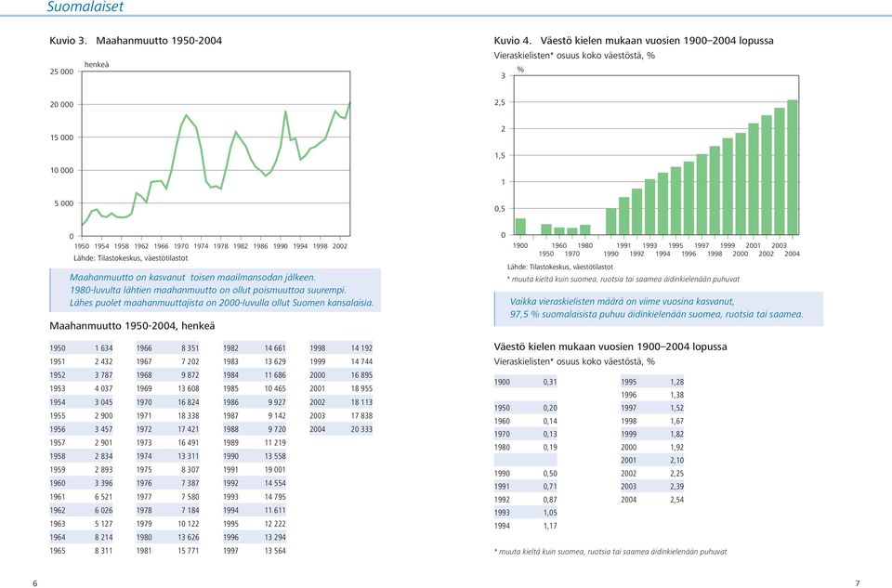Screen dimensions: 892x588
Task: Click table value '14 192' for 1998
Action: [x=361, y=348]
